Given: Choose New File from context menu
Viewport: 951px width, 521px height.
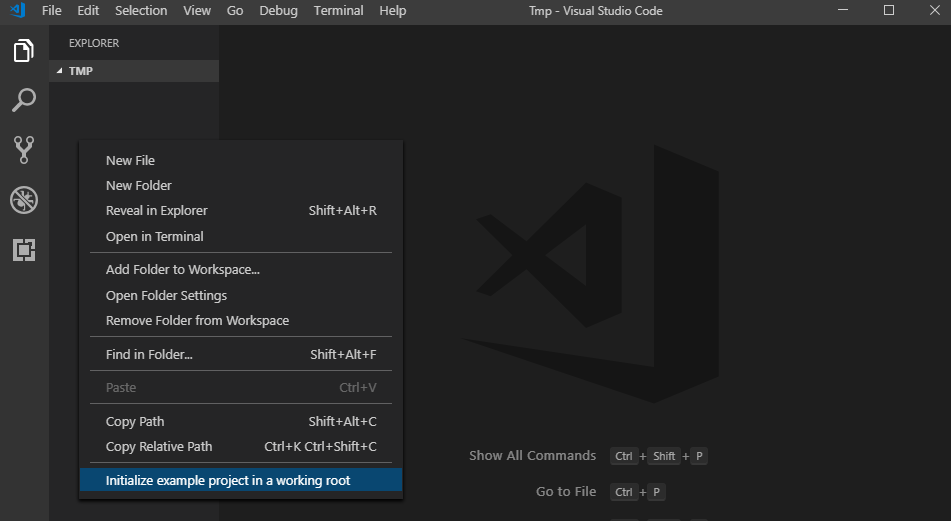Looking at the screenshot, I should click(241, 161).
